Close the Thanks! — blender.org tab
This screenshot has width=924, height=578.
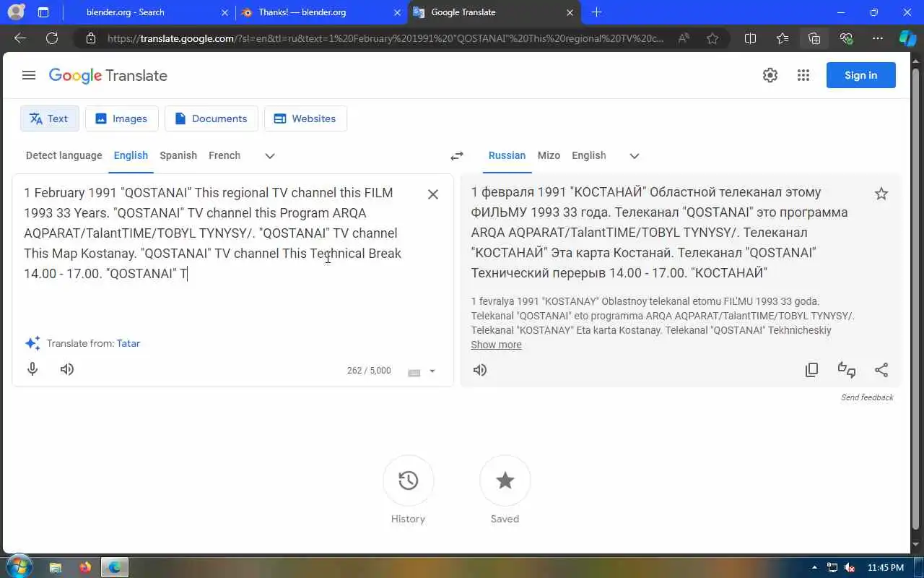[398, 12]
